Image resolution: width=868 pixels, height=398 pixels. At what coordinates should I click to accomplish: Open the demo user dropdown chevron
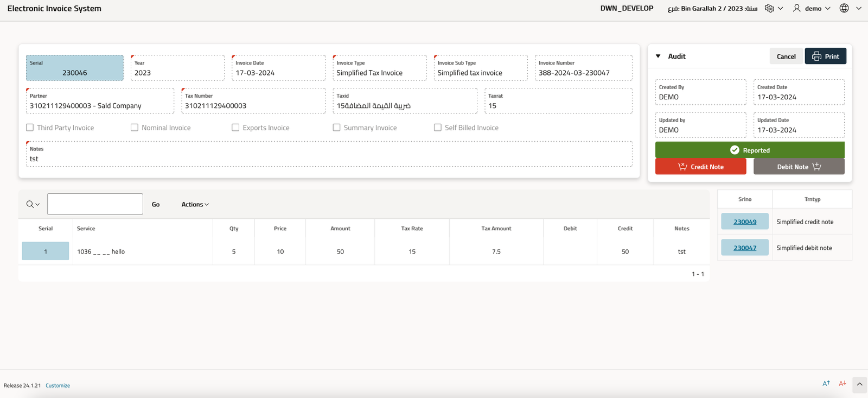tap(827, 8)
